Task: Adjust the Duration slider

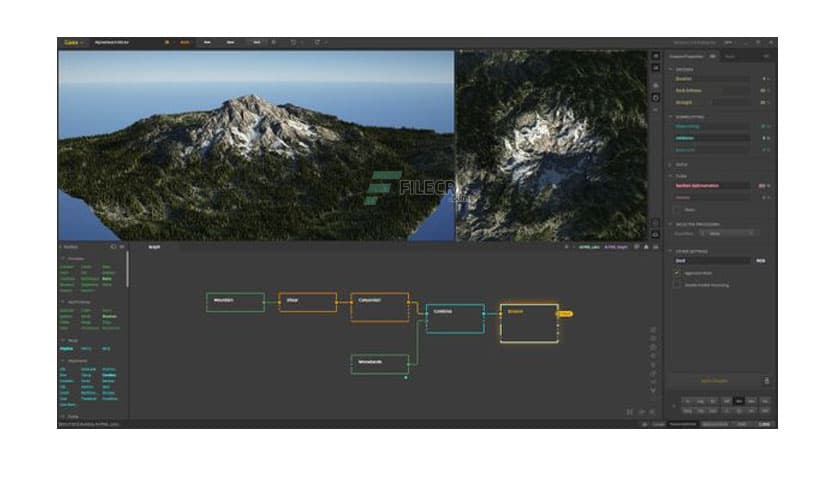Action: [x=715, y=78]
